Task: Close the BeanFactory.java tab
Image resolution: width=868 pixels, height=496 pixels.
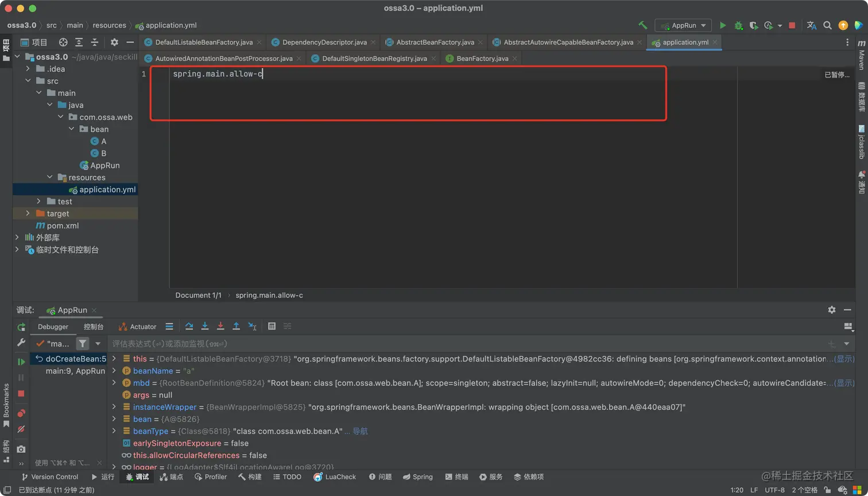Action: pyautogui.click(x=515, y=59)
